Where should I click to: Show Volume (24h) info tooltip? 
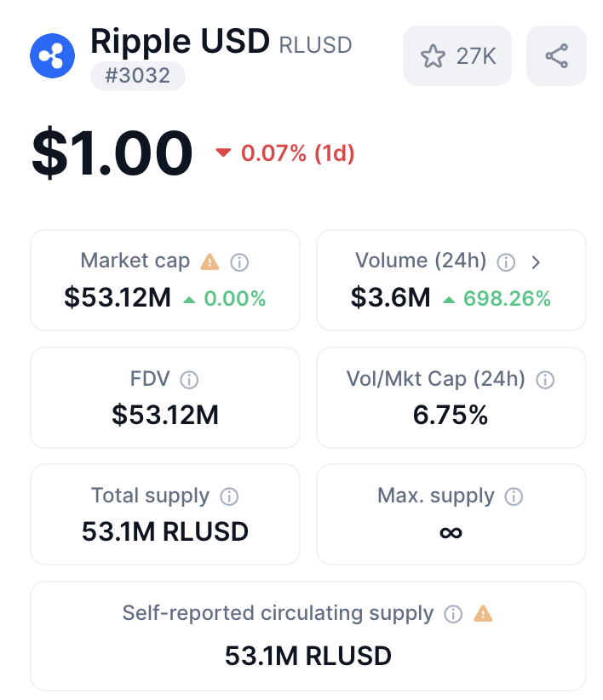click(x=506, y=262)
